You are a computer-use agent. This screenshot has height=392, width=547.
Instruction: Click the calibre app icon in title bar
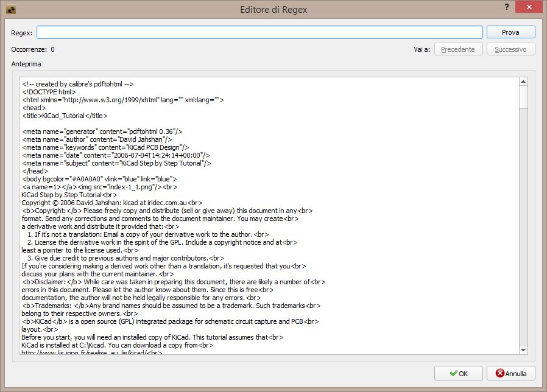(x=11, y=9)
